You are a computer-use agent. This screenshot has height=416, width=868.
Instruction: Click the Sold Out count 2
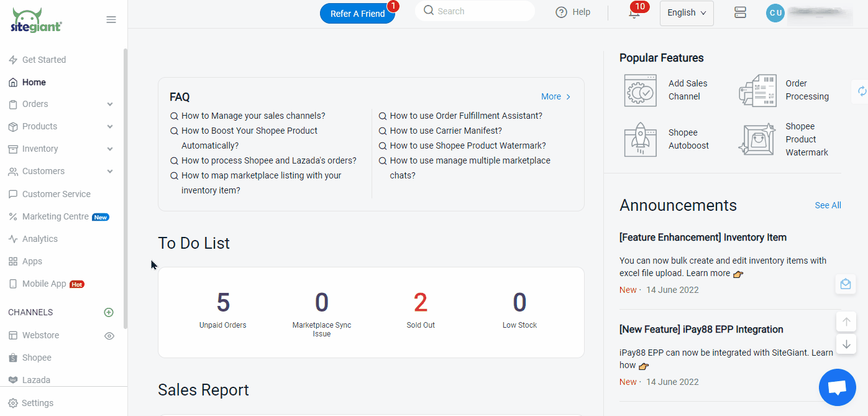pos(421,303)
